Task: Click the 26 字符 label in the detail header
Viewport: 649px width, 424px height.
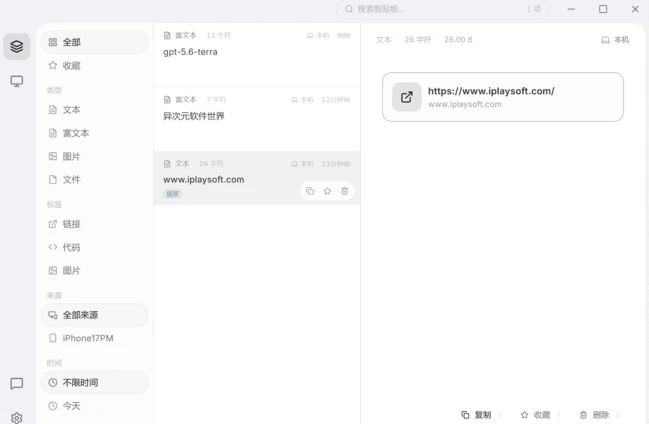Action: (418, 40)
